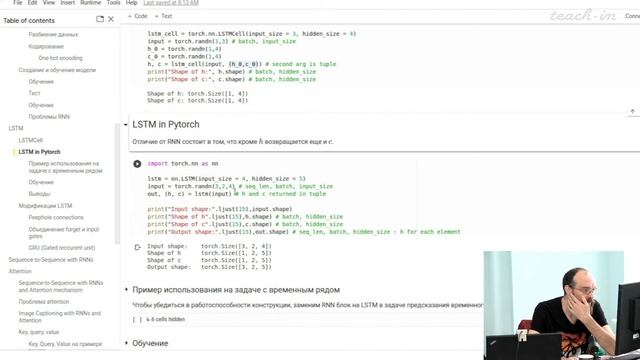This screenshot has width=640, height=360.
Task: Pop out the table of contents panel
Action: 100,19
